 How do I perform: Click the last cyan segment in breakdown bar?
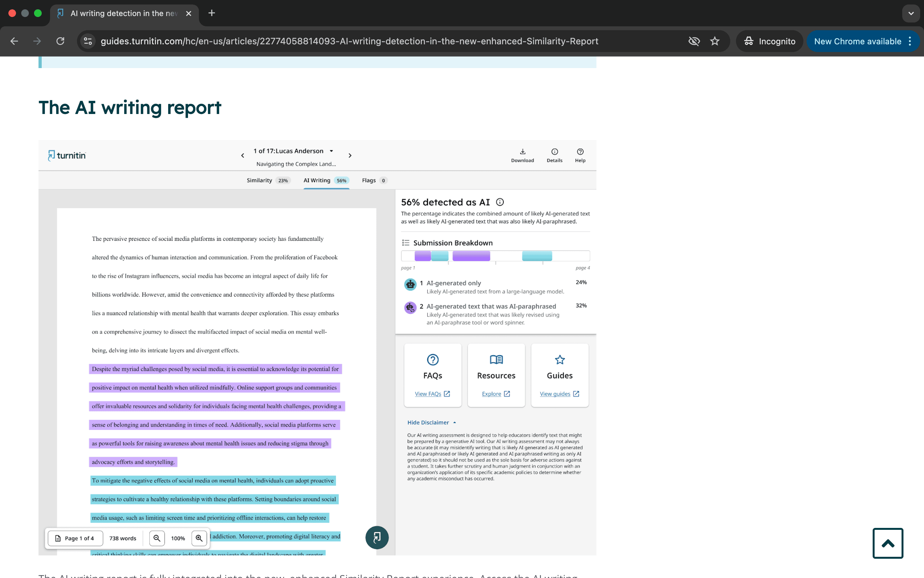[537, 256]
